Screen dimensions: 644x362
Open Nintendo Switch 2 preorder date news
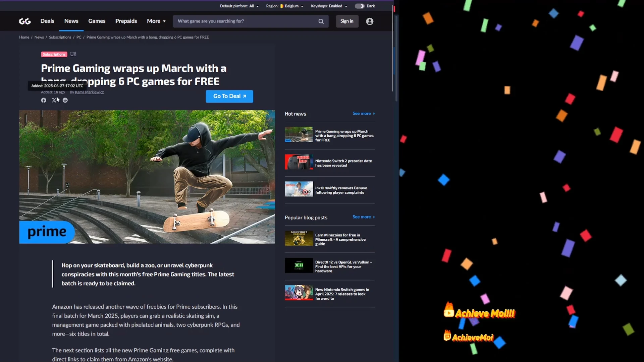tap(343, 163)
